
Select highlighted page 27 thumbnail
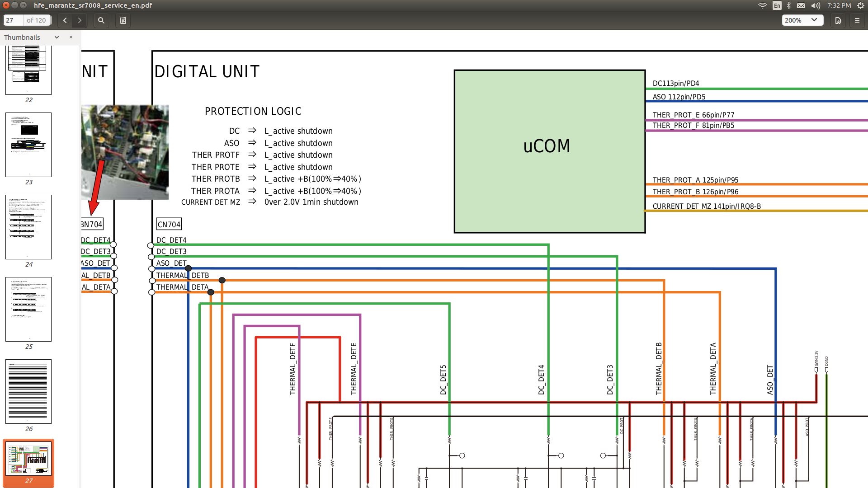pyautogui.click(x=28, y=459)
